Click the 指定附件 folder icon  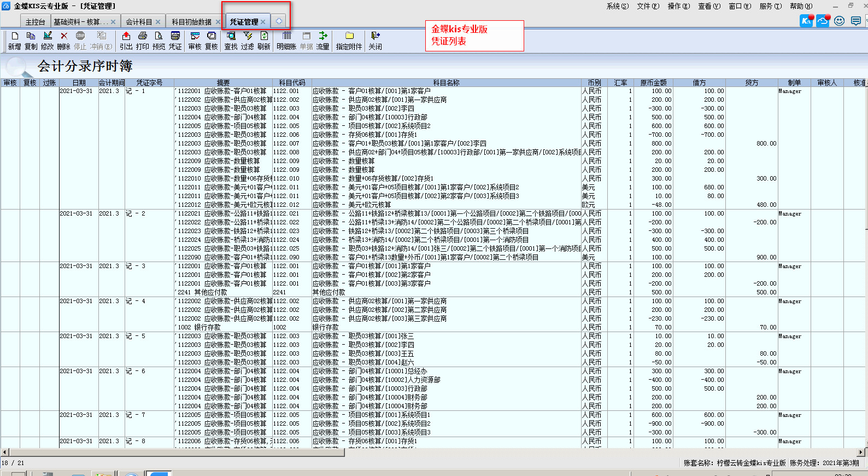(x=349, y=36)
